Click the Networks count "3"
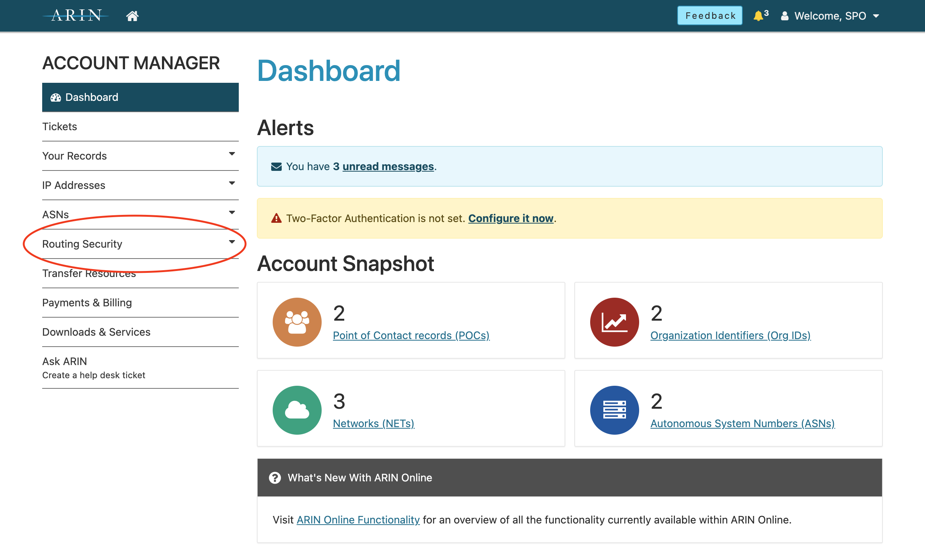 point(339,401)
